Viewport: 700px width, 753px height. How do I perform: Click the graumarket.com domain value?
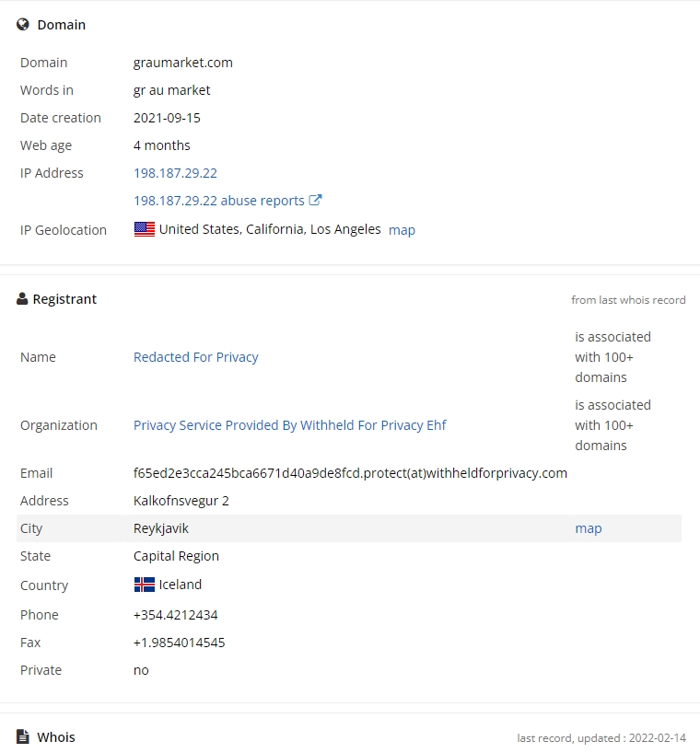point(183,63)
